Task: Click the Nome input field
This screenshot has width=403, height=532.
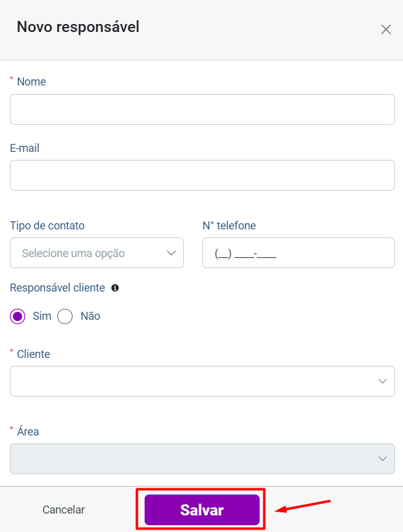Action: click(x=202, y=109)
